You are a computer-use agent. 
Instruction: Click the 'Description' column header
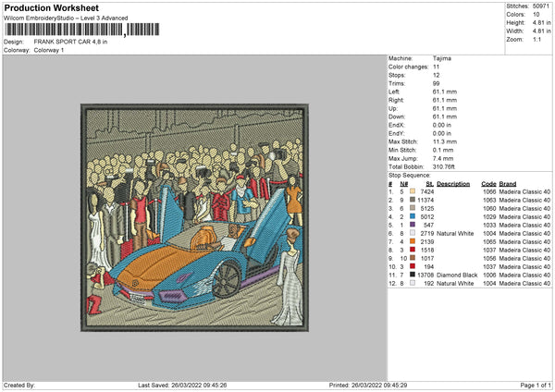pos(453,184)
